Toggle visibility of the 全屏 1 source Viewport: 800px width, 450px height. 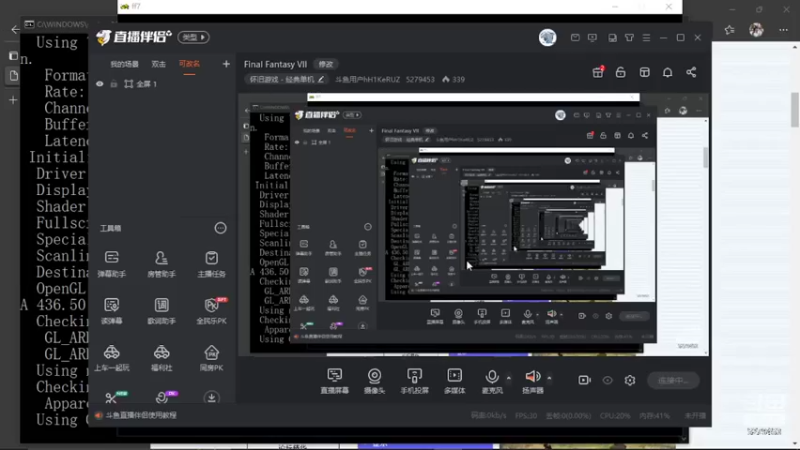pos(100,84)
